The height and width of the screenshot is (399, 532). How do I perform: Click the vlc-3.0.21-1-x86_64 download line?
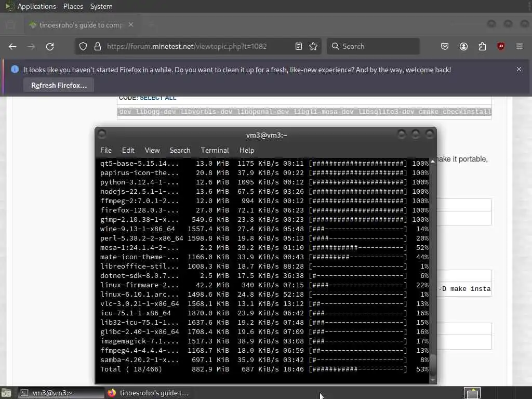264,303
